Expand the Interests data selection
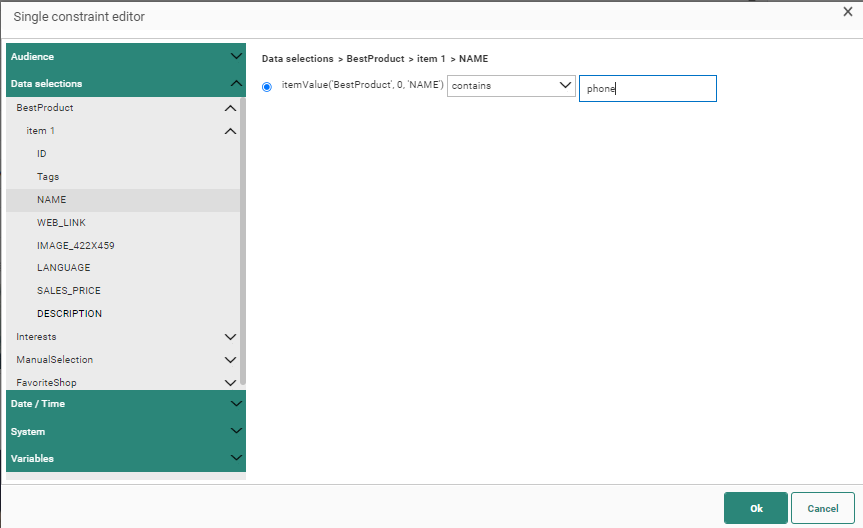This screenshot has width=863, height=528. [230, 337]
